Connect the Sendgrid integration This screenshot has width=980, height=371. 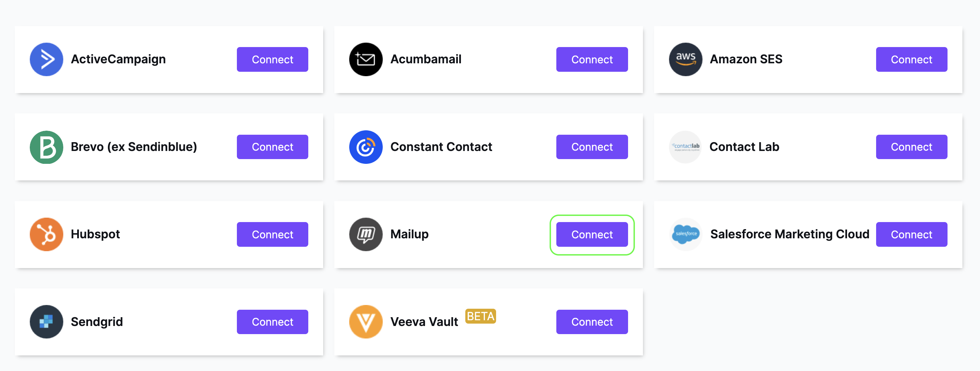click(272, 322)
